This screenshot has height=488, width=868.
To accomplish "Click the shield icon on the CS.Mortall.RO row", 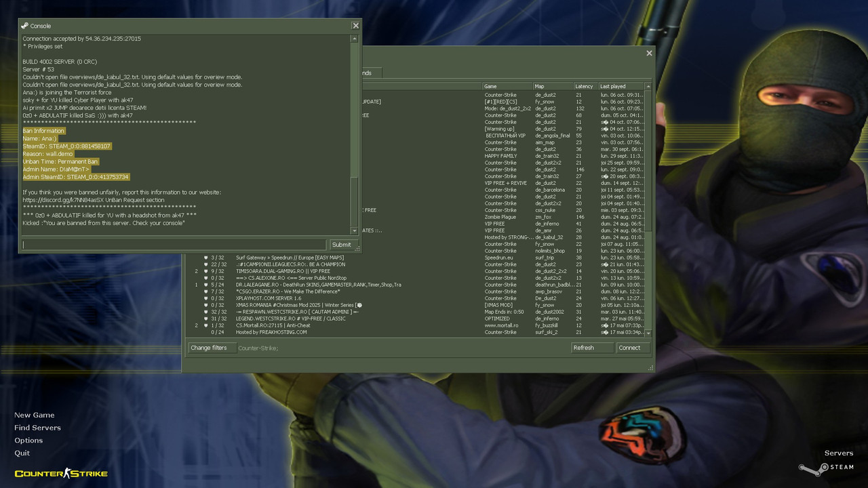I will click(x=205, y=325).
